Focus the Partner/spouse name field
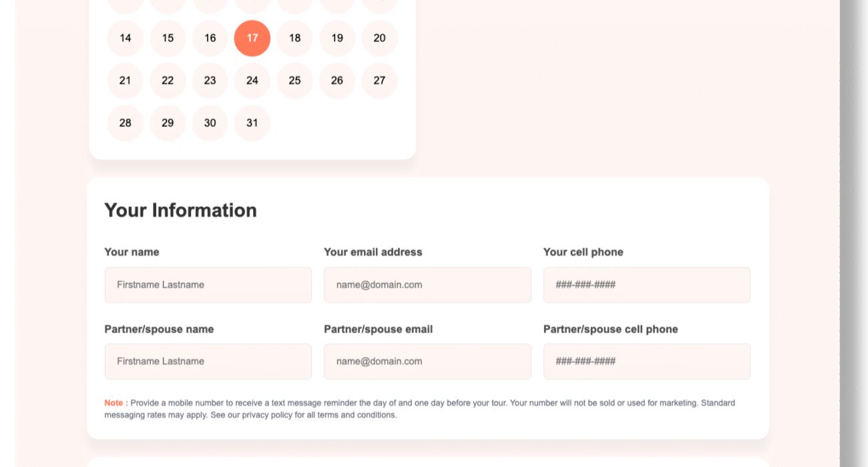Viewport: 868px width, 467px height. click(x=208, y=362)
